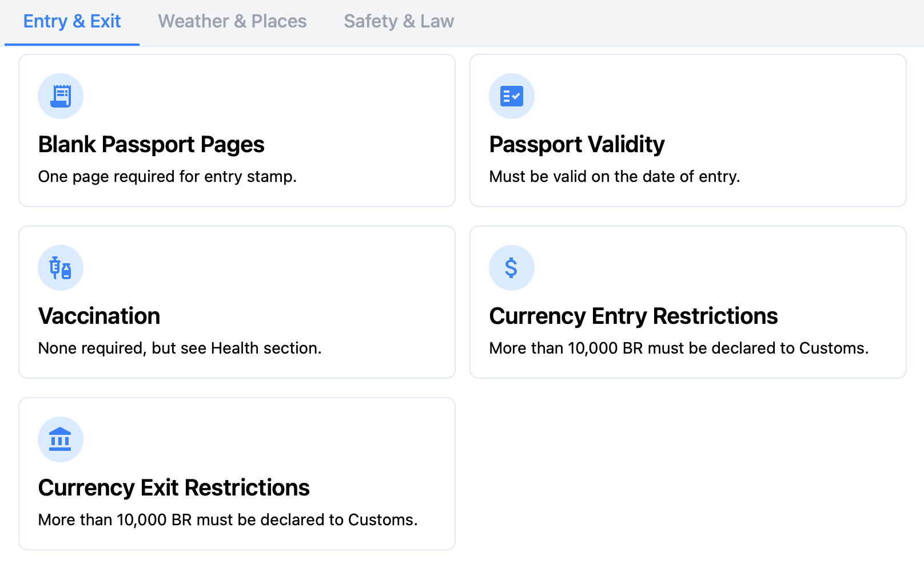Click the Currency Exit Restrictions heading
This screenshot has height=563, width=924.
[174, 487]
